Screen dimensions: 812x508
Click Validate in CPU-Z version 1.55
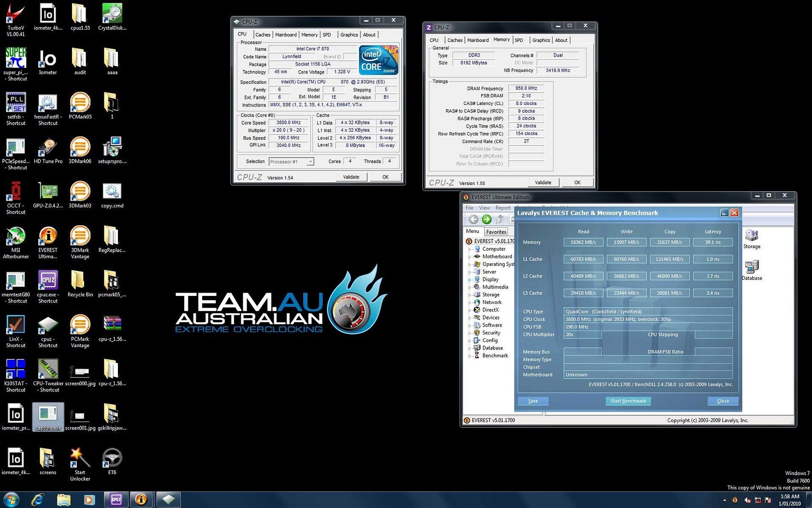click(543, 183)
